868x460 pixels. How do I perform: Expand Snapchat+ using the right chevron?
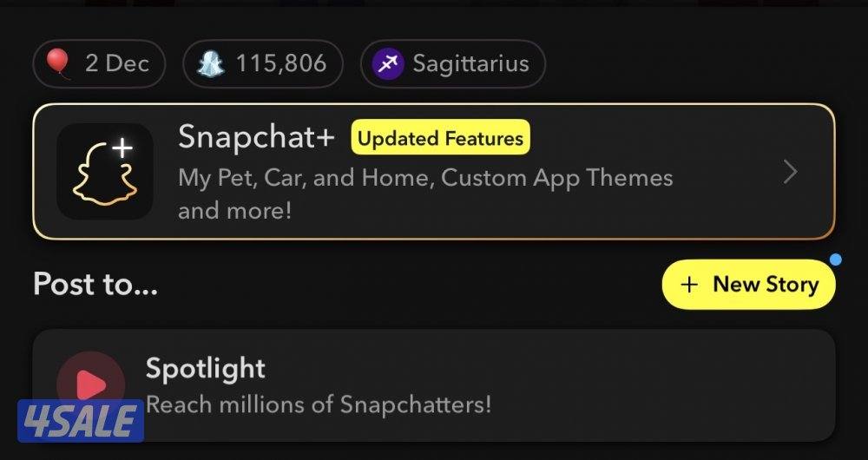[791, 172]
